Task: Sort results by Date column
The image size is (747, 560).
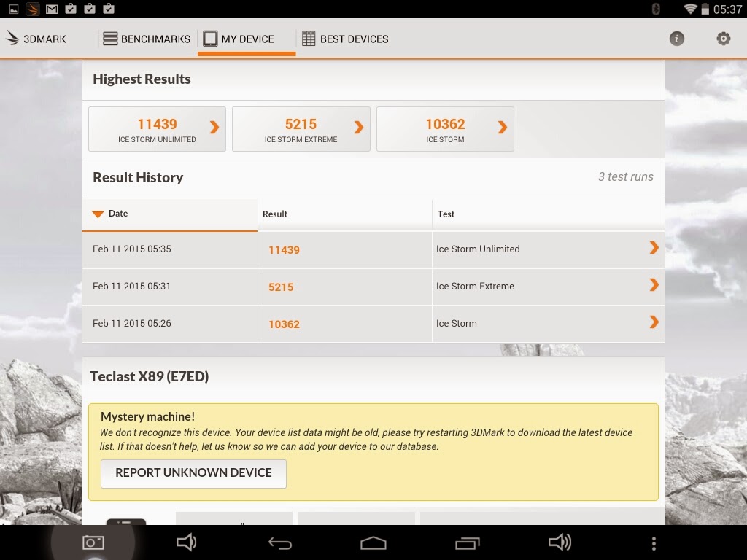Action: tap(170, 214)
